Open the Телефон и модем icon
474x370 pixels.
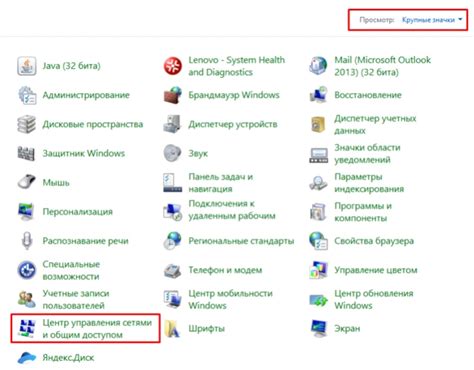point(173,270)
